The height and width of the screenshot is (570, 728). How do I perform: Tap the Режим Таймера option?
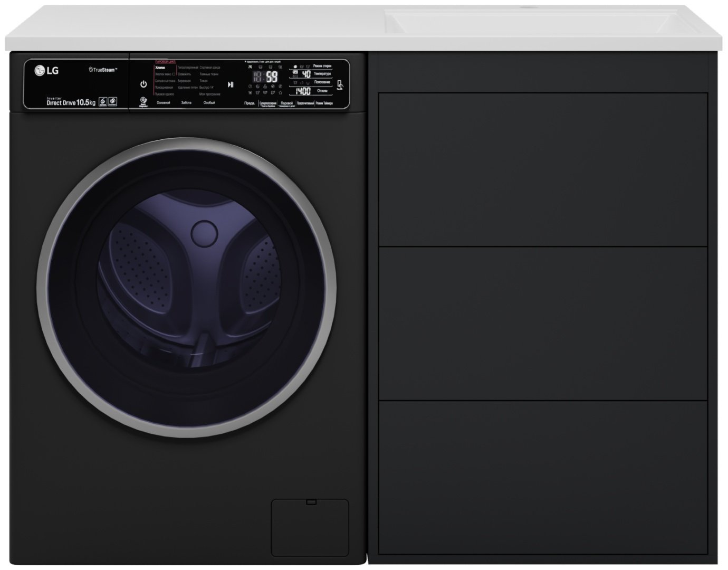323,103
